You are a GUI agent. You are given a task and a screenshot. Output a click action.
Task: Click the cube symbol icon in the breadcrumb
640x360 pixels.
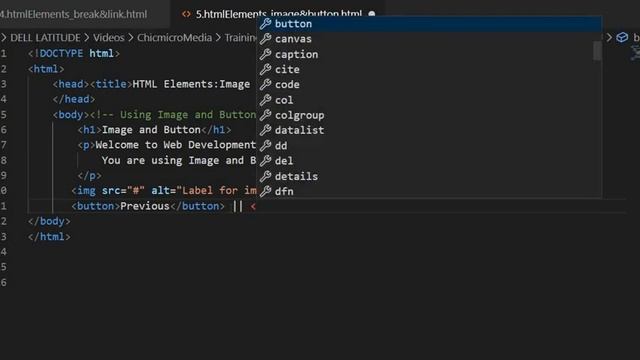click(622, 38)
